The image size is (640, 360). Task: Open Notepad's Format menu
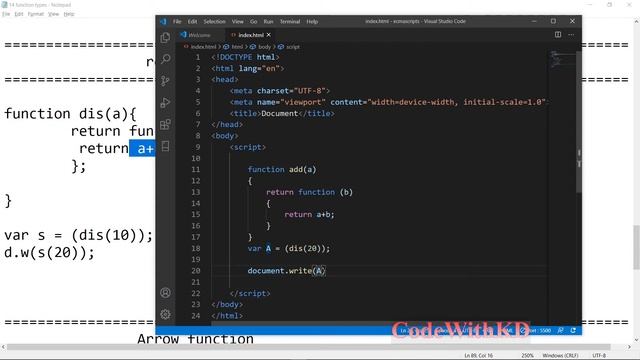pos(36,14)
